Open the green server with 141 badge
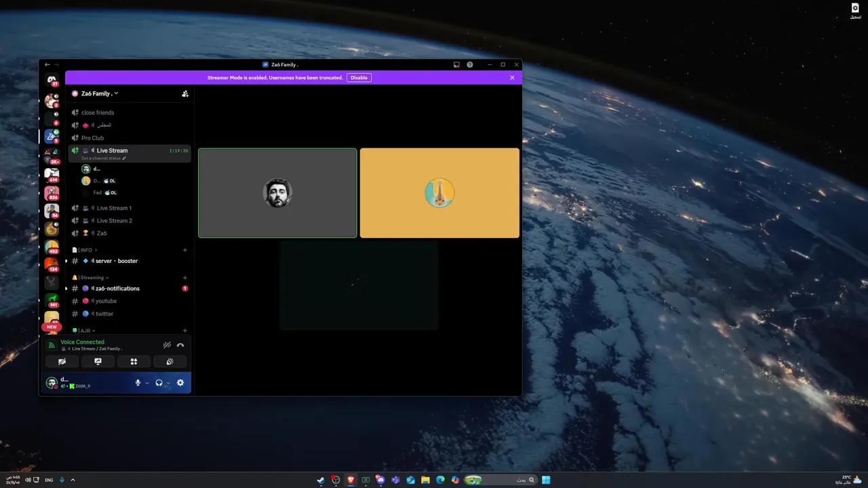The width and height of the screenshot is (868, 488). pos(52,300)
